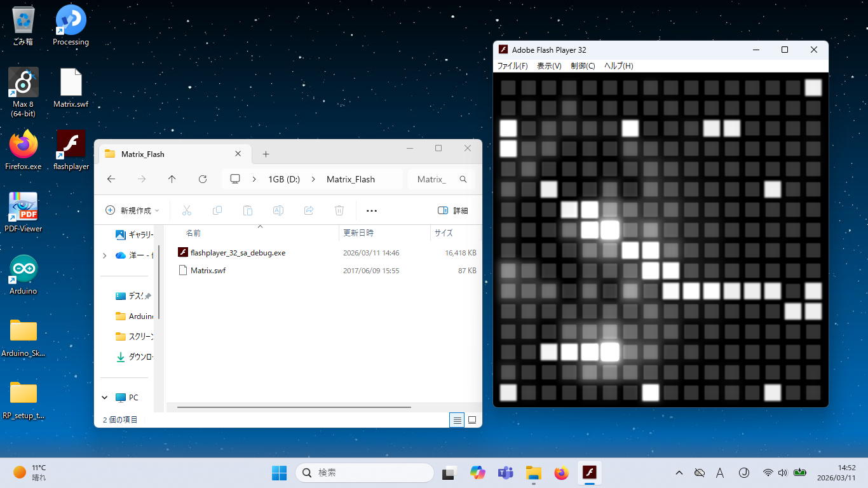Viewport: 868px width, 488px height.
Task: Click the Matrix_Flash breadcrumb in address bar
Action: 351,179
